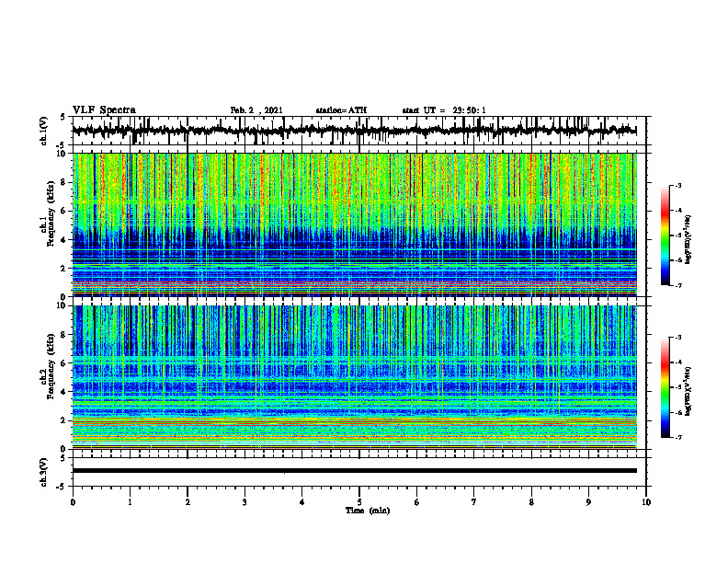Click time axis tick label "1"
This screenshot has width=728, height=563.
tap(130, 502)
